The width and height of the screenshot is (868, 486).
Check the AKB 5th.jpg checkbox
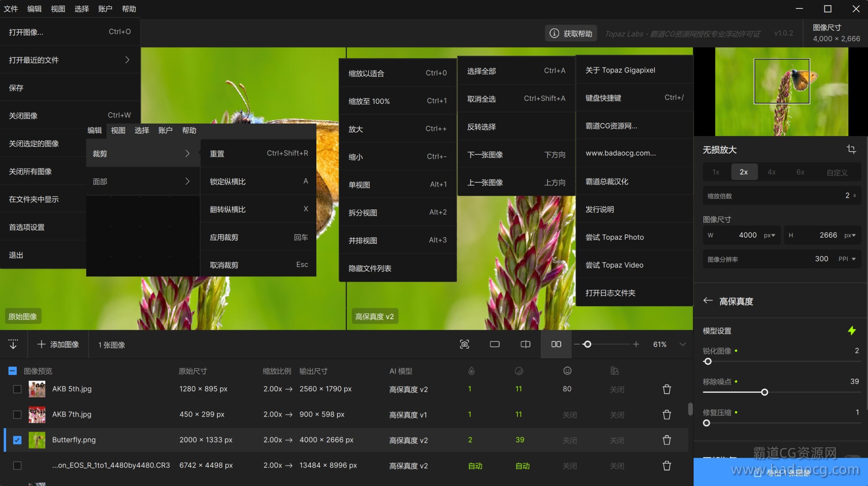click(x=17, y=389)
